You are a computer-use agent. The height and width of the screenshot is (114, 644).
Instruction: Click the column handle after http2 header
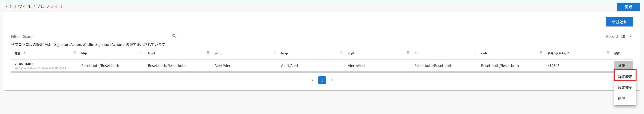(208, 53)
